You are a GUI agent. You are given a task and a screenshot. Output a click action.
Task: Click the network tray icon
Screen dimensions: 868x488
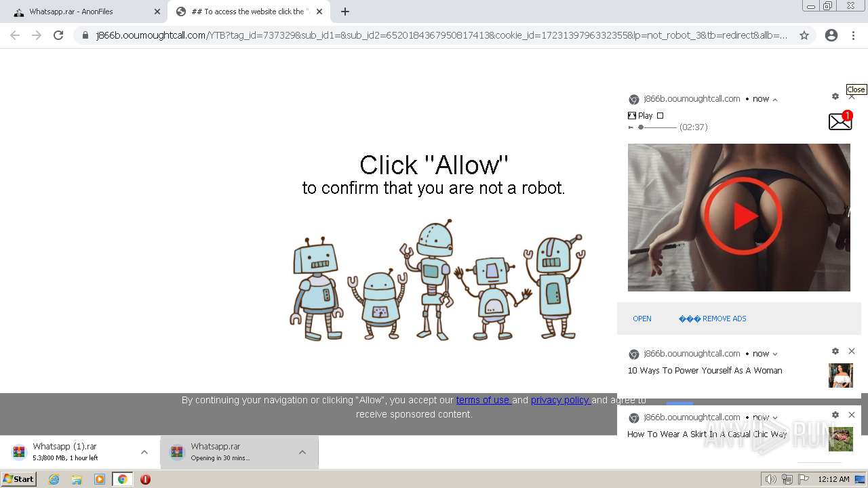787,479
